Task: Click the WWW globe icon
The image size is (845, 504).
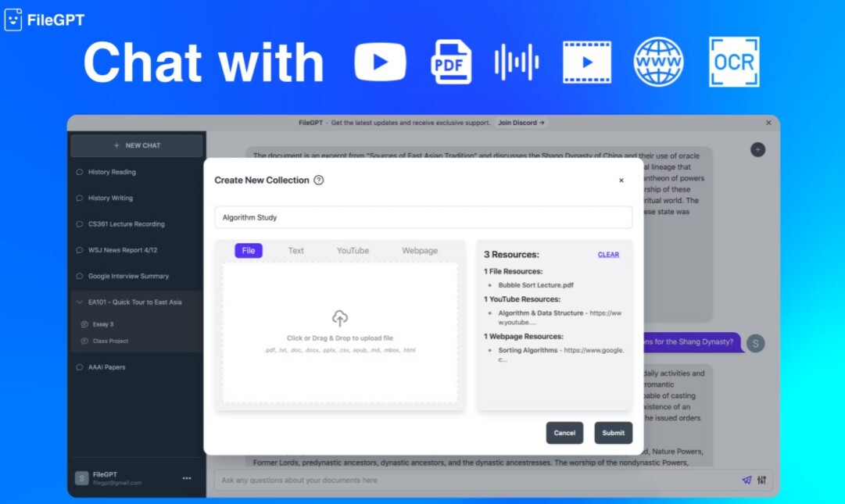Action: click(x=658, y=62)
